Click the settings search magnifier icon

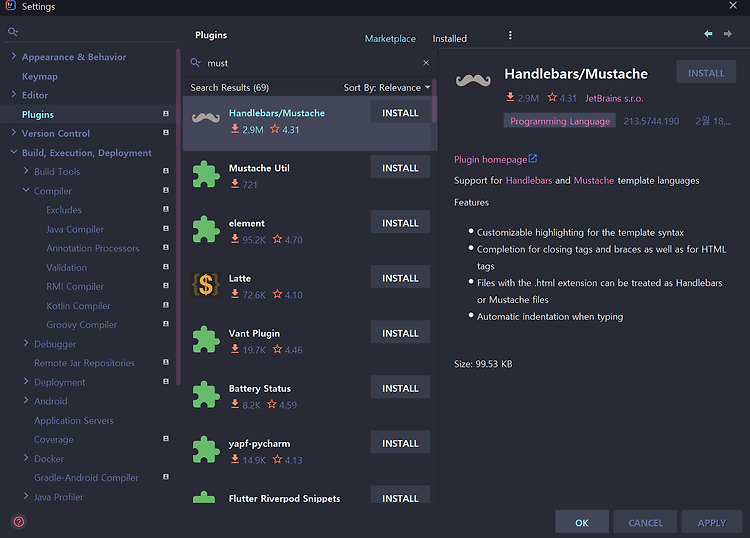[12, 32]
